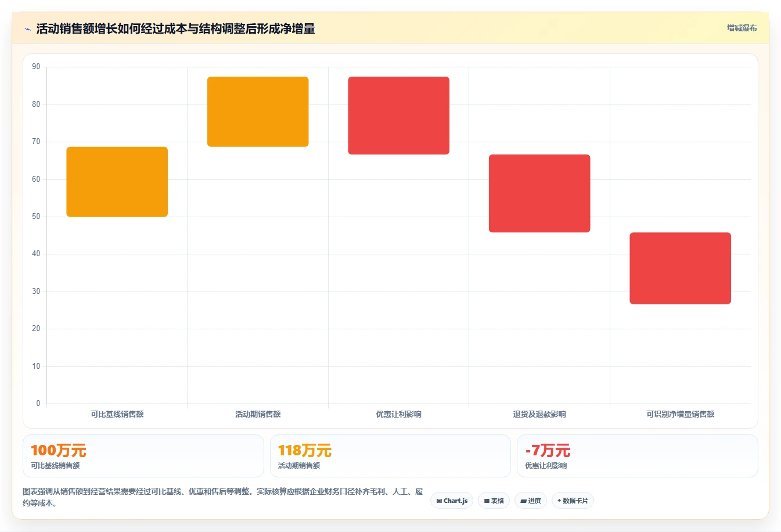The image size is (781, 532).
Task: Click the y-axis value 90
Action: coord(36,67)
